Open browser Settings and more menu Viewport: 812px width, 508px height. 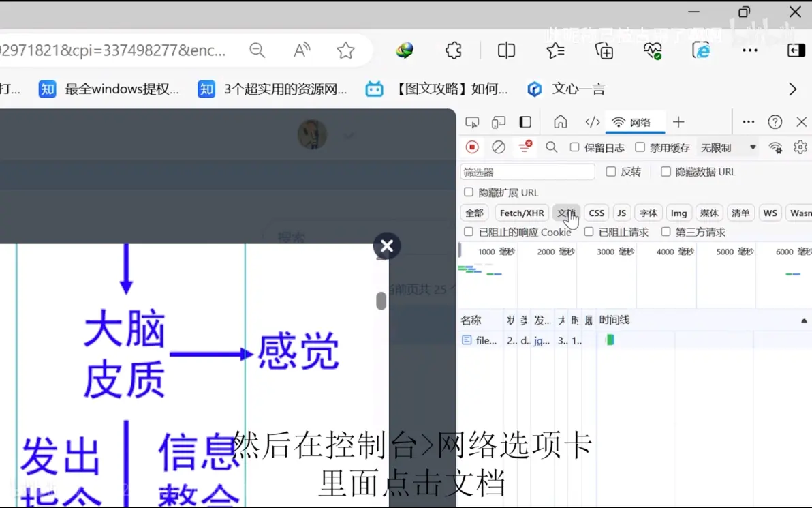(x=750, y=50)
